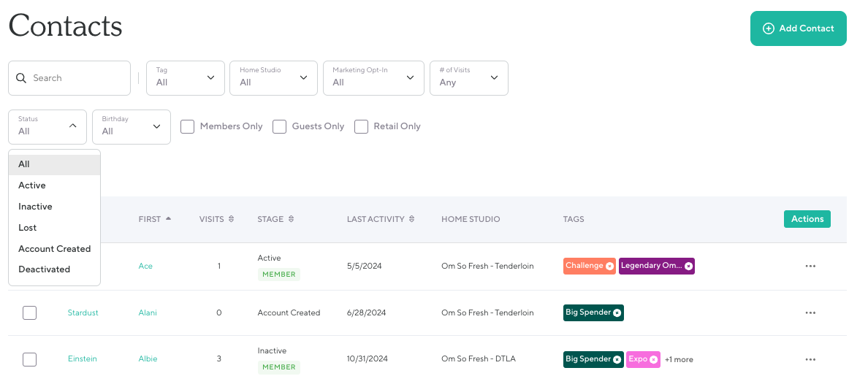Remove Big Spender tag from Alani

click(617, 313)
